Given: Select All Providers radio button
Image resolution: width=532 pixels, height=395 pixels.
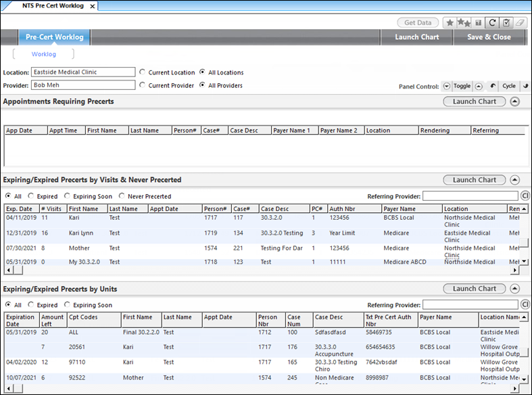Looking at the screenshot, I should (203, 85).
